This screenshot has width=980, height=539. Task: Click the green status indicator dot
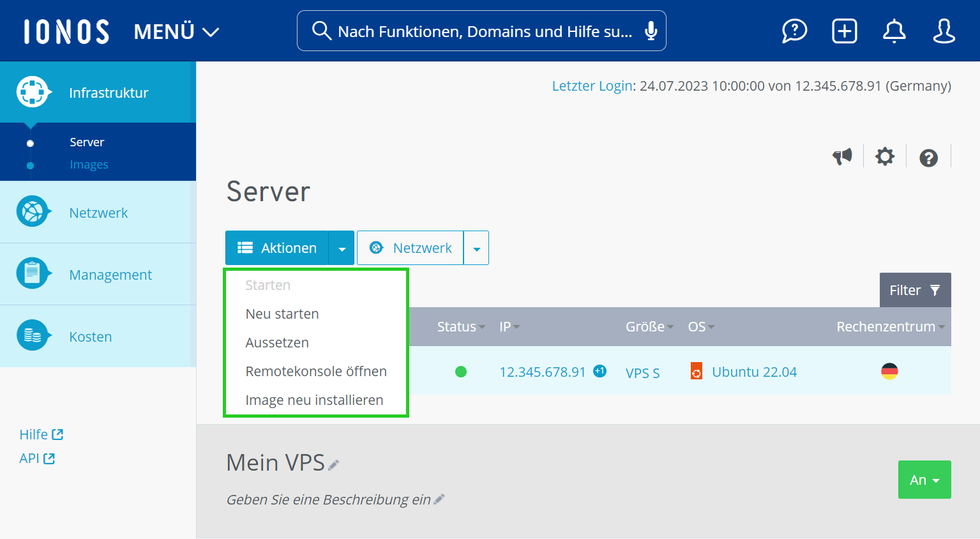(x=461, y=372)
